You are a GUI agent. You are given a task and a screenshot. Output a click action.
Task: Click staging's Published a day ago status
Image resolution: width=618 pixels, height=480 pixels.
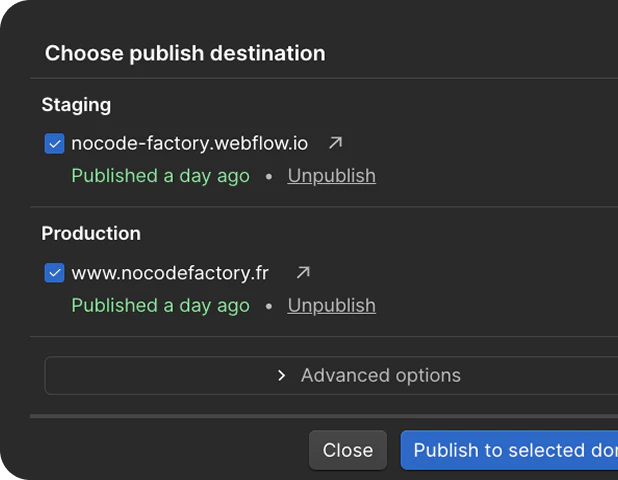(x=160, y=176)
